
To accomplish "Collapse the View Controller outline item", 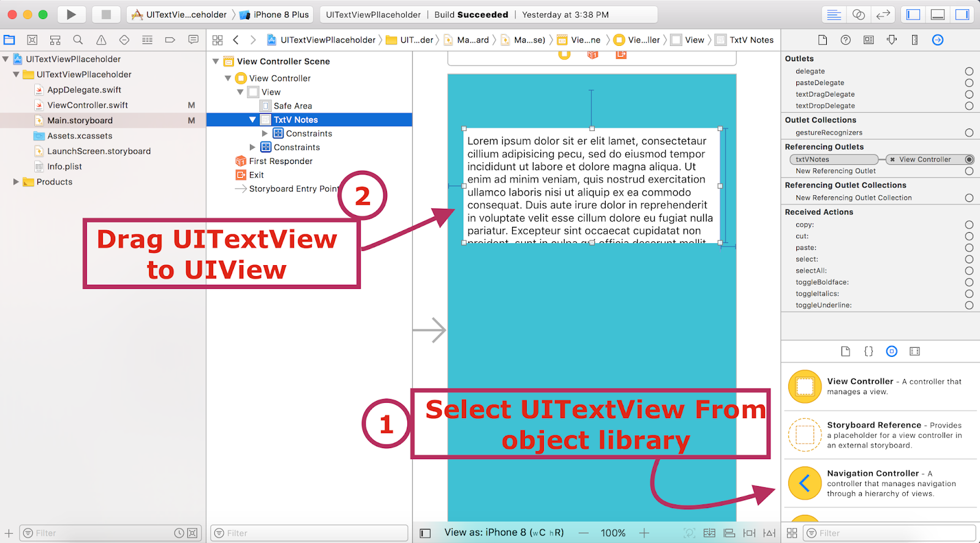I will click(x=228, y=78).
